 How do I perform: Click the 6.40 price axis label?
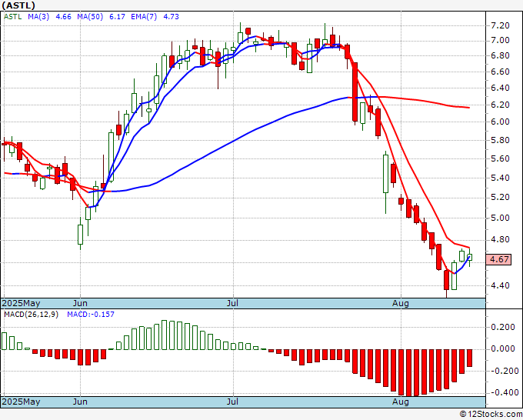pos(501,88)
